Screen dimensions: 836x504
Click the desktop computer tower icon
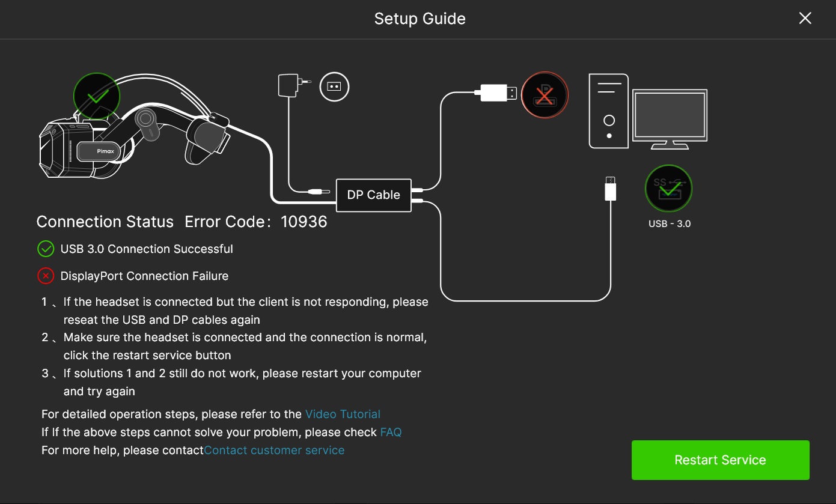coord(608,111)
